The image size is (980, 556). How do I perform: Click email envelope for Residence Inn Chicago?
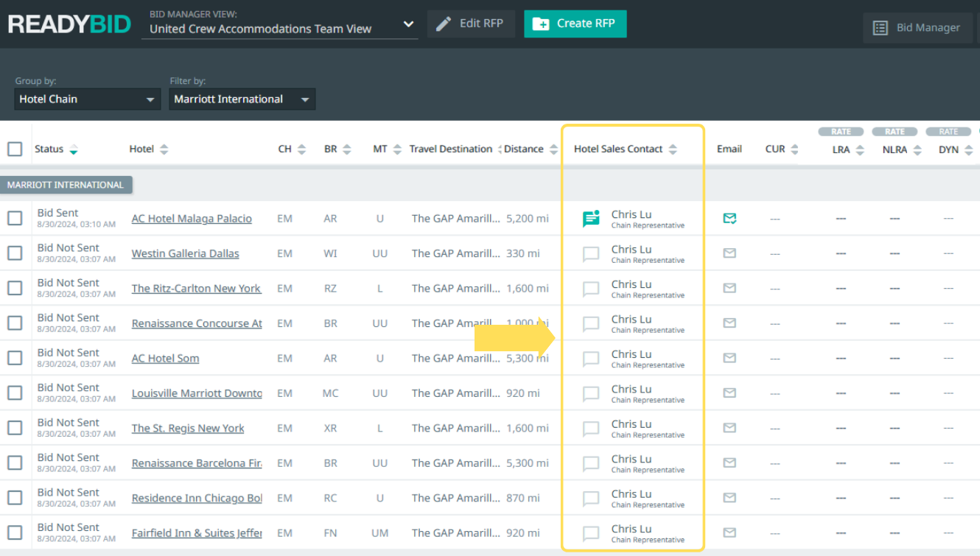tap(729, 498)
